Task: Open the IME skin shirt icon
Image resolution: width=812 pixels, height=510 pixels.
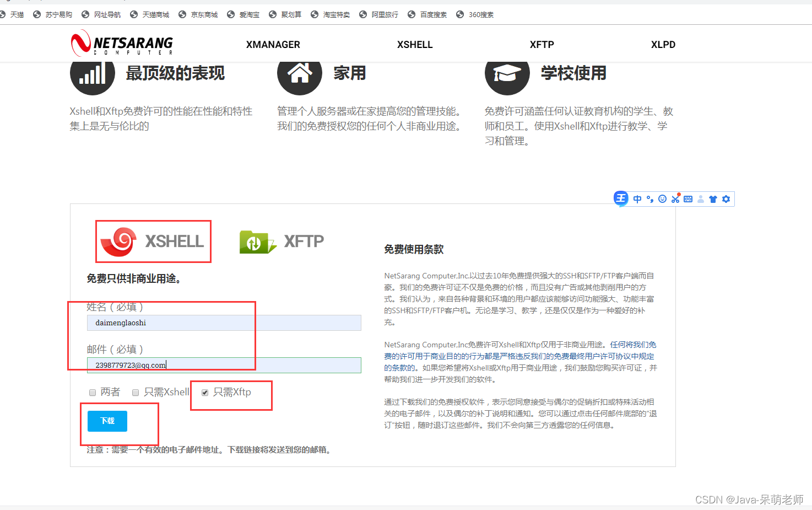Action: click(713, 199)
